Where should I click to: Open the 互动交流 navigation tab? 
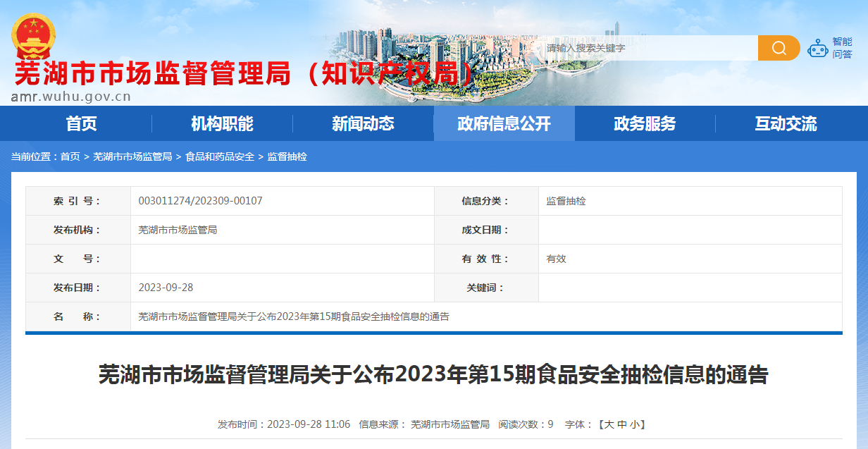pyautogui.click(x=786, y=124)
